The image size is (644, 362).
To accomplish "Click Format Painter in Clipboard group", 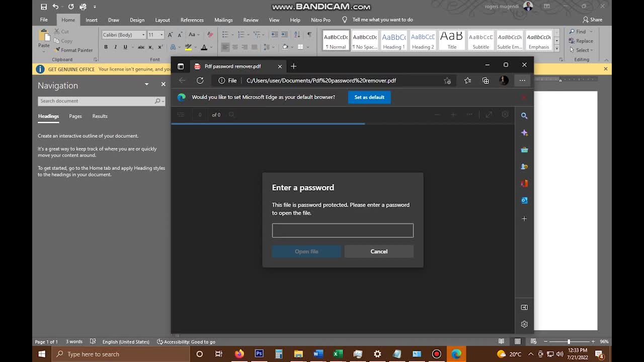I will pyautogui.click(x=73, y=50).
